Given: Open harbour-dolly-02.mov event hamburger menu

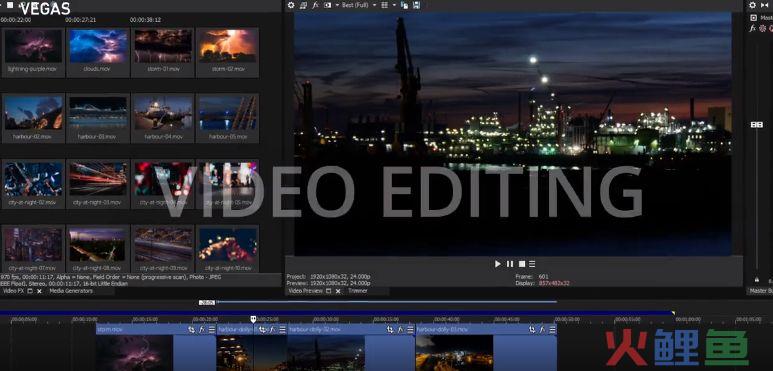Looking at the screenshot, I should pyautogui.click(x=410, y=330).
